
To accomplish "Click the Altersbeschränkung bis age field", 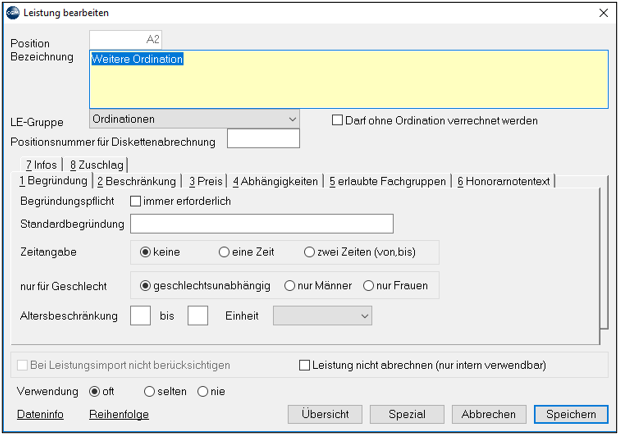I will (197, 315).
